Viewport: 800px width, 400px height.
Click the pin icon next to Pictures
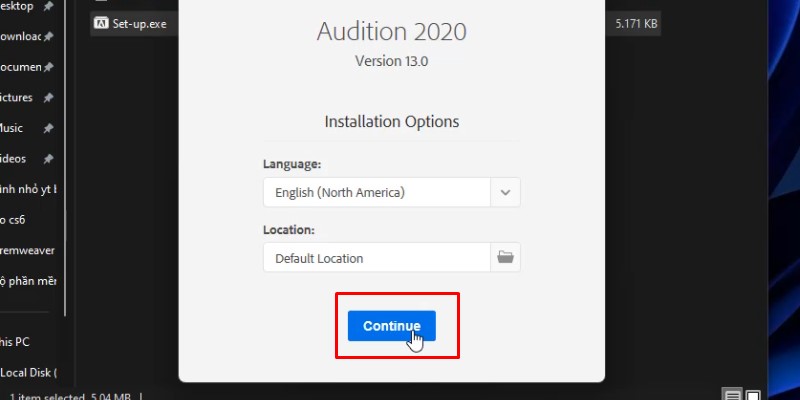click(x=49, y=98)
